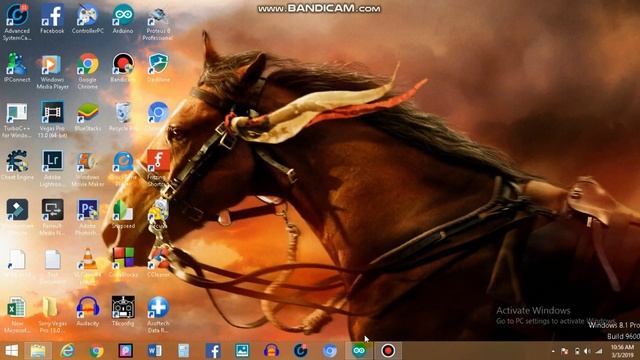The height and width of the screenshot is (360, 640).
Task: Open File Explorer from the taskbar
Action: [38, 351]
